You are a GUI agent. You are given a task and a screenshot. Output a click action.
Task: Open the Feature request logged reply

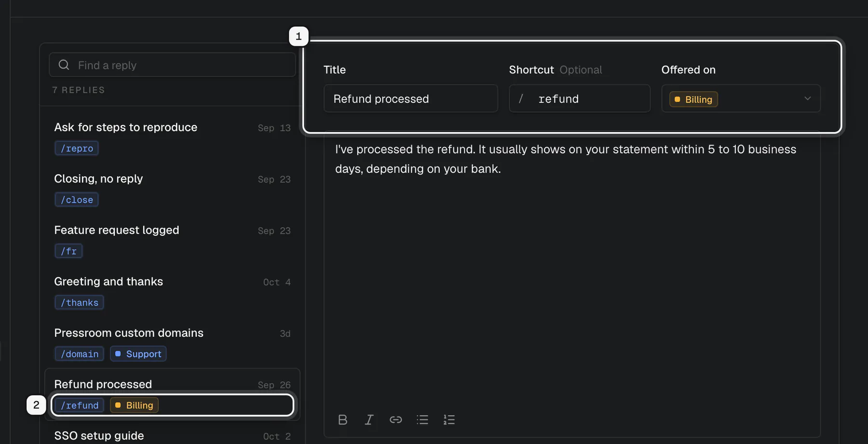tap(172, 240)
